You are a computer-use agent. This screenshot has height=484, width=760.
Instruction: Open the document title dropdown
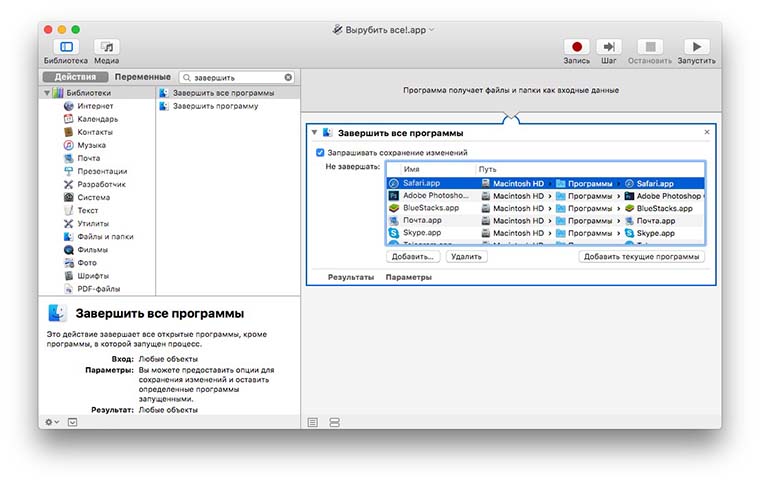tap(432, 30)
